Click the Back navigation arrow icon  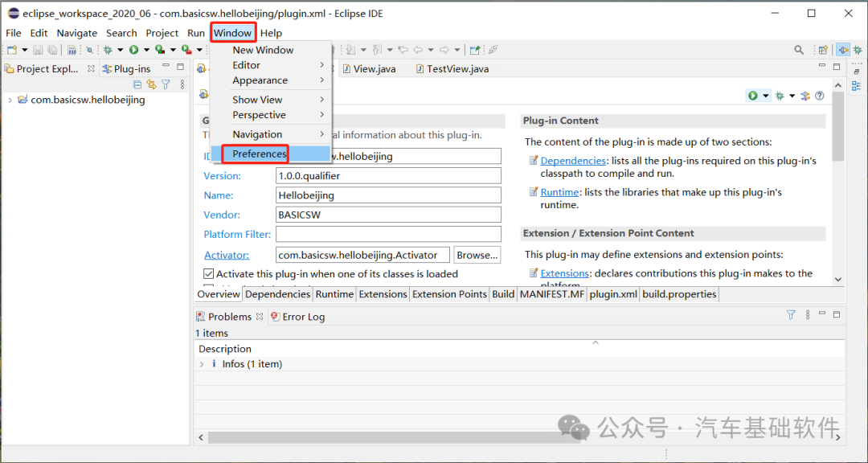pos(418,50)
